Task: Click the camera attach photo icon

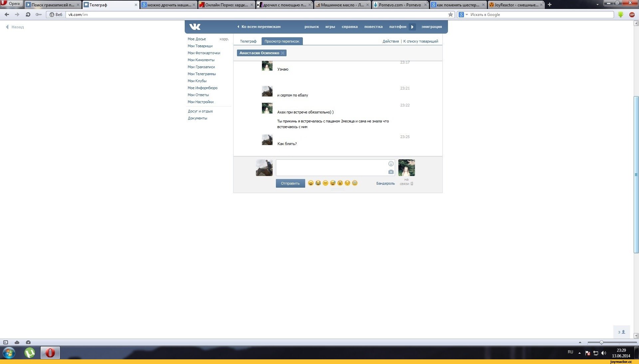Action: pyautogui.click(x=391, y=172)
